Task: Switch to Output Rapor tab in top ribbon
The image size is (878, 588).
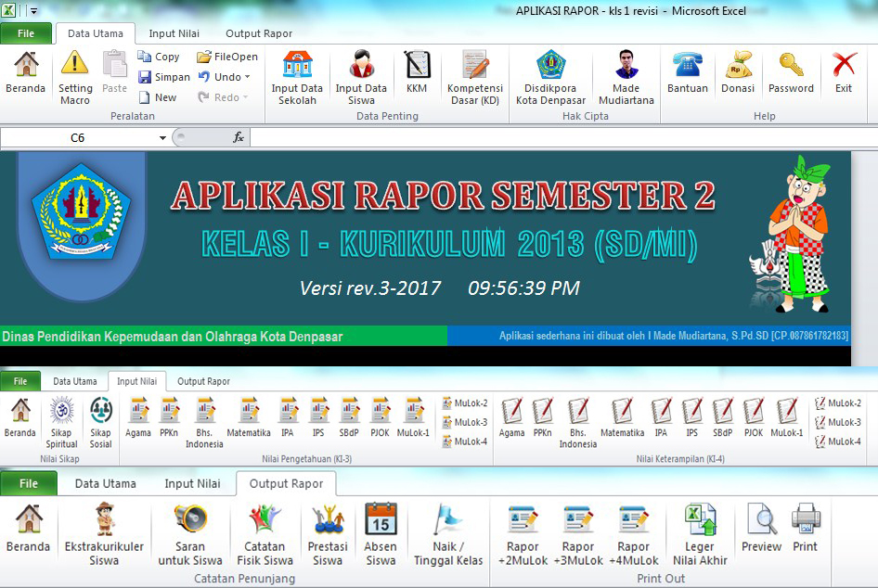Action: coord(259,33)
